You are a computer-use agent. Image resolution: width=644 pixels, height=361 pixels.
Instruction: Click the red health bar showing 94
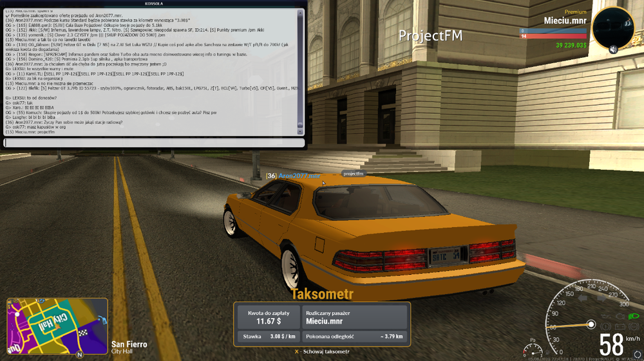(553, 36)
